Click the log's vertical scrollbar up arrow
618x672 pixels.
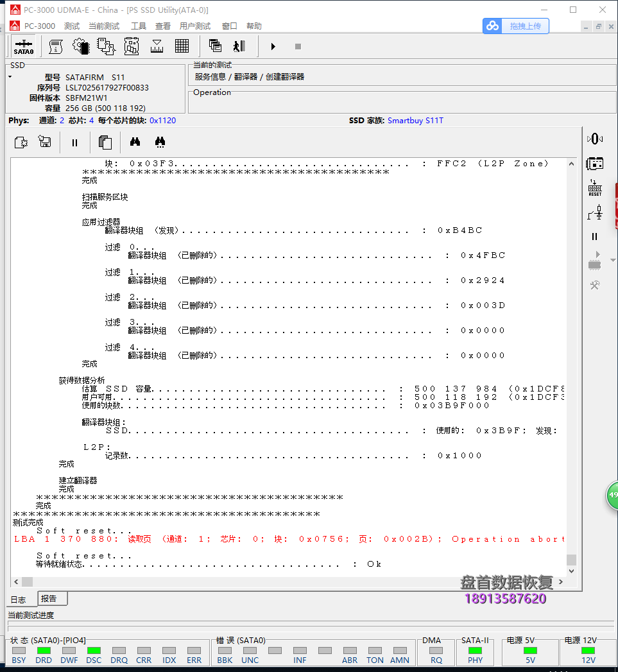(571, 164)
